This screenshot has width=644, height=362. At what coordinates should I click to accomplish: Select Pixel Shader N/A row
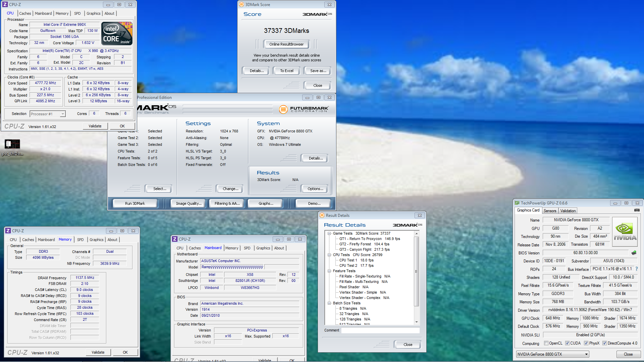tap(354, 287)
